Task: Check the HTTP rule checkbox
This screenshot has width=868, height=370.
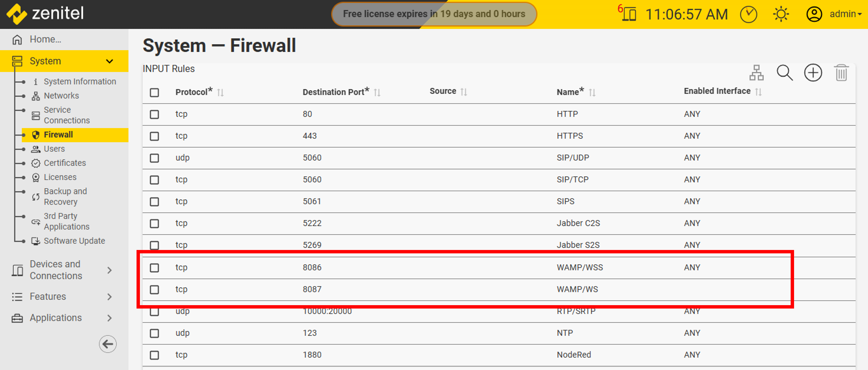Action: pos(154,114)
